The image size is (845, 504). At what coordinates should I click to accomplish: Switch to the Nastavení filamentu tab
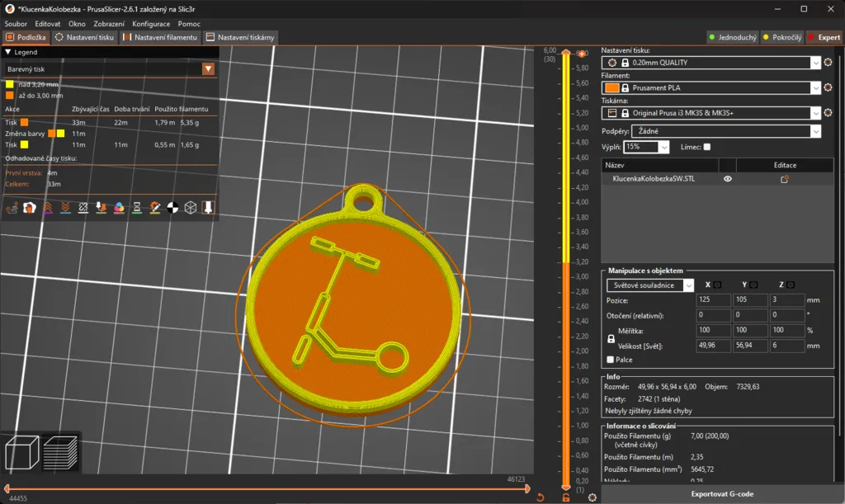tap(160, 37)
